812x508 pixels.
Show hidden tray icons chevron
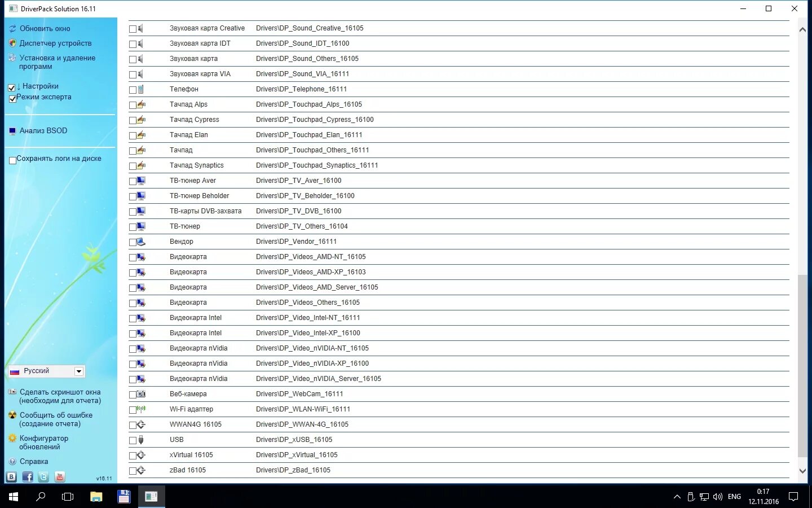coord(677,497)
